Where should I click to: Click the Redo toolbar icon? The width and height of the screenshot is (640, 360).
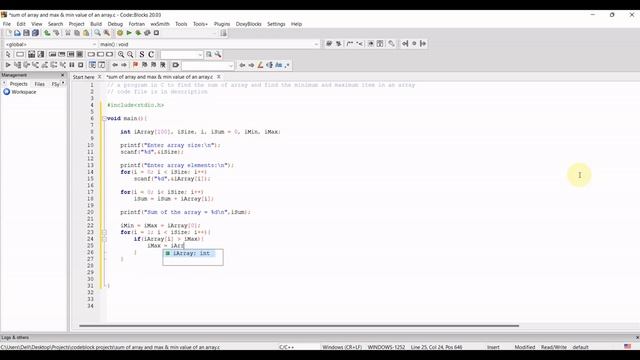[56, 33]
